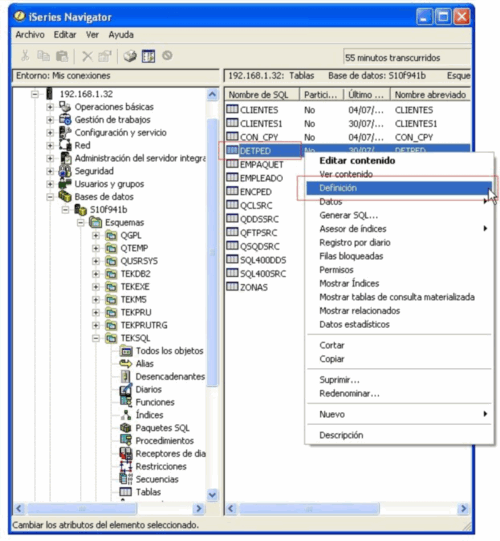Image resolution: width=500 pixels, height=541 pixels.
Task: Choose Mostrar relacionados in context menu
Action: click(x=399, y=311)
